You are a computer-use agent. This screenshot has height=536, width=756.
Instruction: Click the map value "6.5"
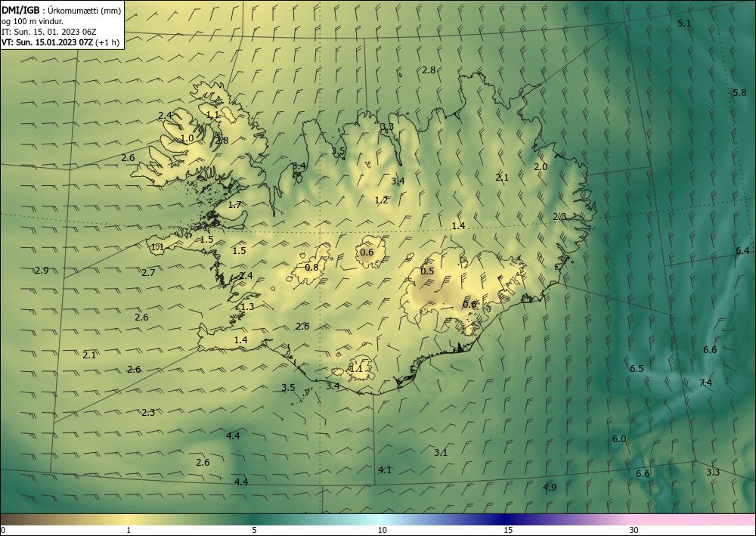[x=637, y=369]
